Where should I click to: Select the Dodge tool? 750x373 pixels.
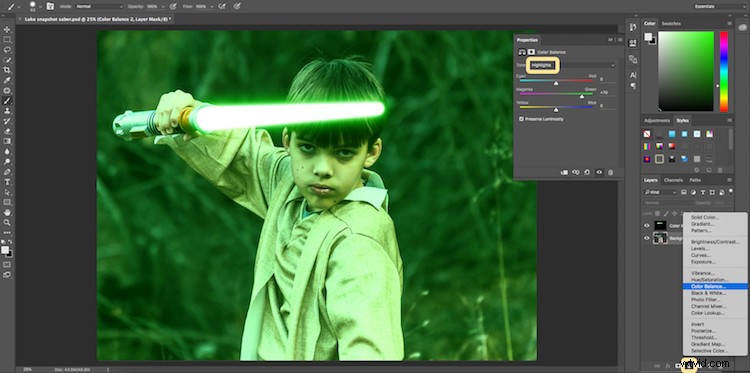click(x=7, y=161)
